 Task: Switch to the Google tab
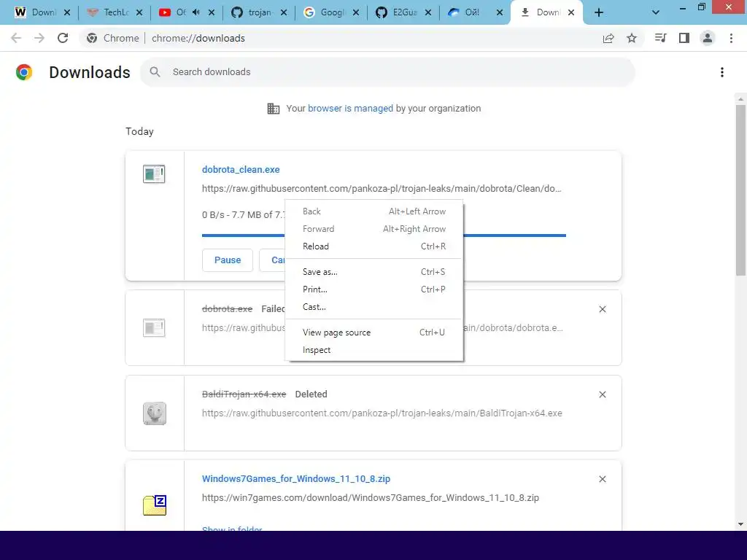click(331, 12)
